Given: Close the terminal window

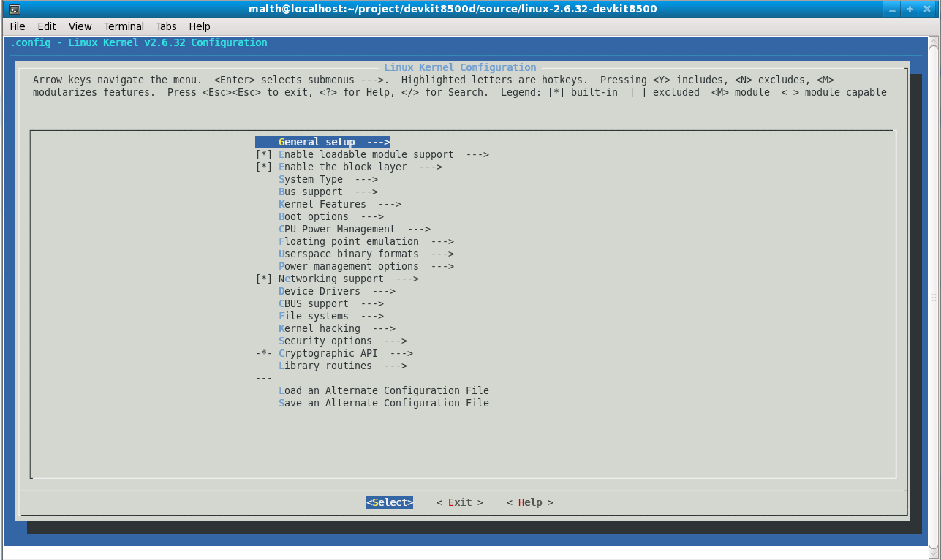Looking at the screenshot, I should tap(928, 10).
